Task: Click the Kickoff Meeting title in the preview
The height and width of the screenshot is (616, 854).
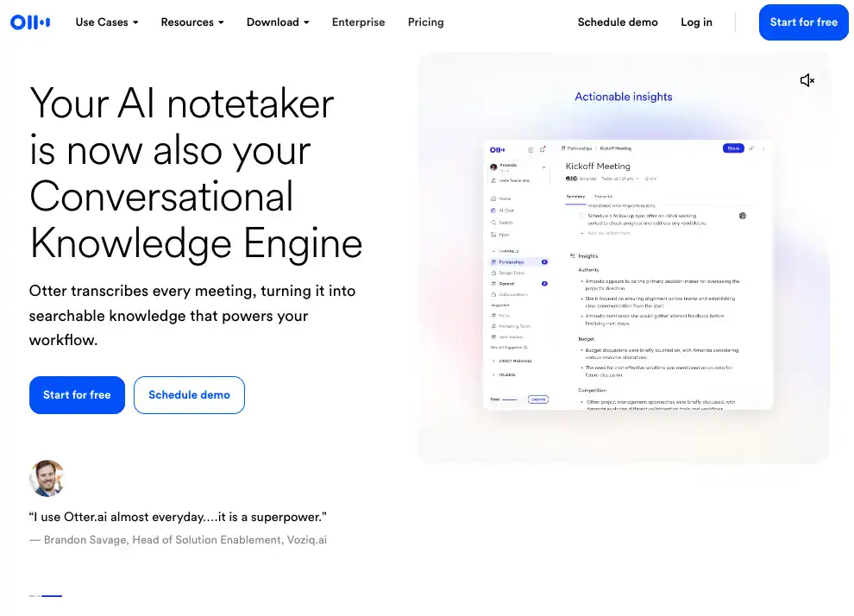Action: point(598,167)
